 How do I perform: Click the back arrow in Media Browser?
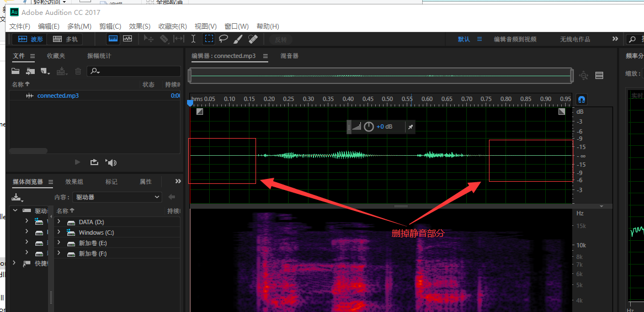172,197
